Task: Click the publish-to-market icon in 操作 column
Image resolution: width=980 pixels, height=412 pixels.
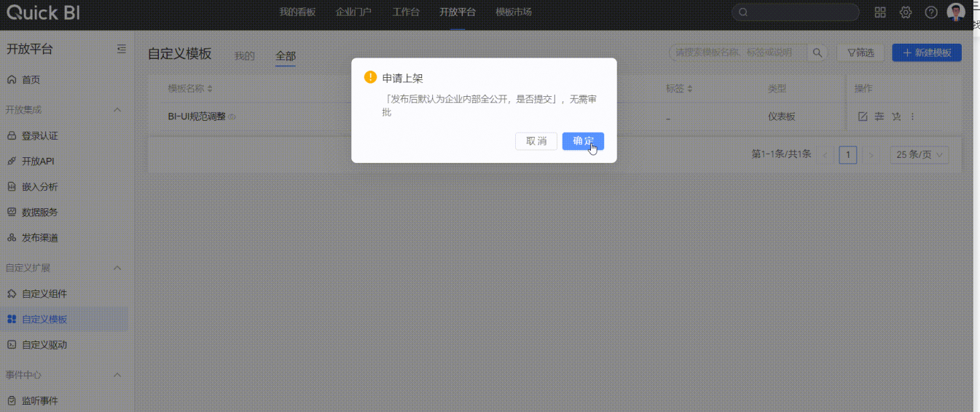Action: (896, 116)
